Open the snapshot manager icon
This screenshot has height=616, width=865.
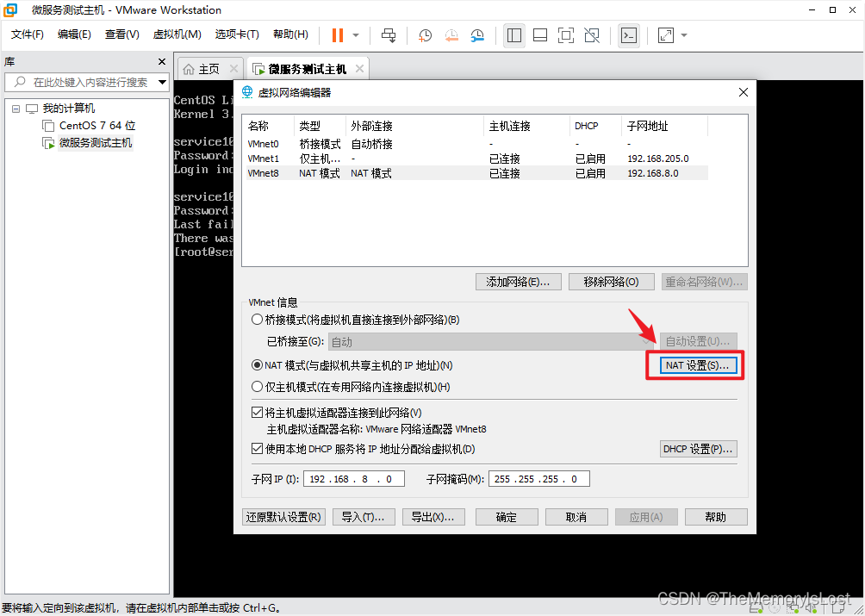(477, 35)
